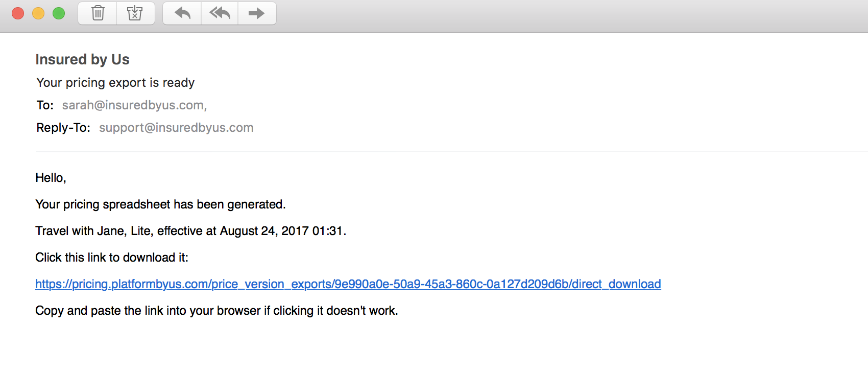Click the Hello greeting line
Image resolution: width=868 pixels, height=373 pixels.
point(51,178)
